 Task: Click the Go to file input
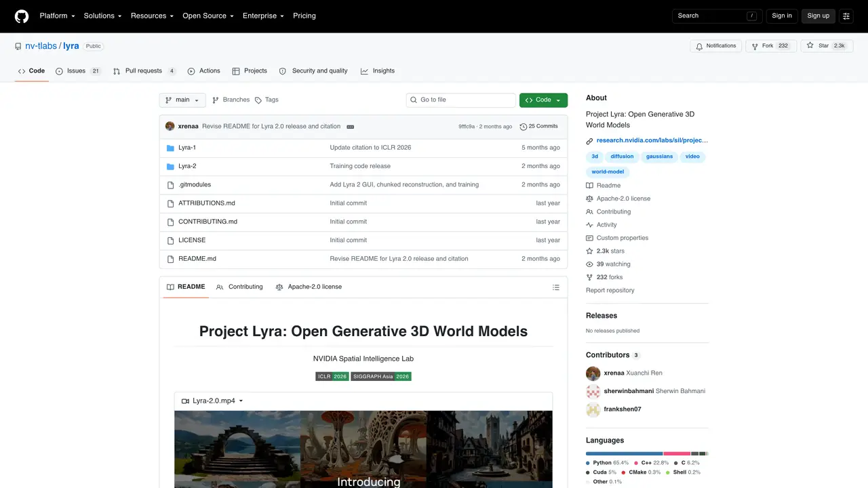pyautogui.click(x=461, y=100)
